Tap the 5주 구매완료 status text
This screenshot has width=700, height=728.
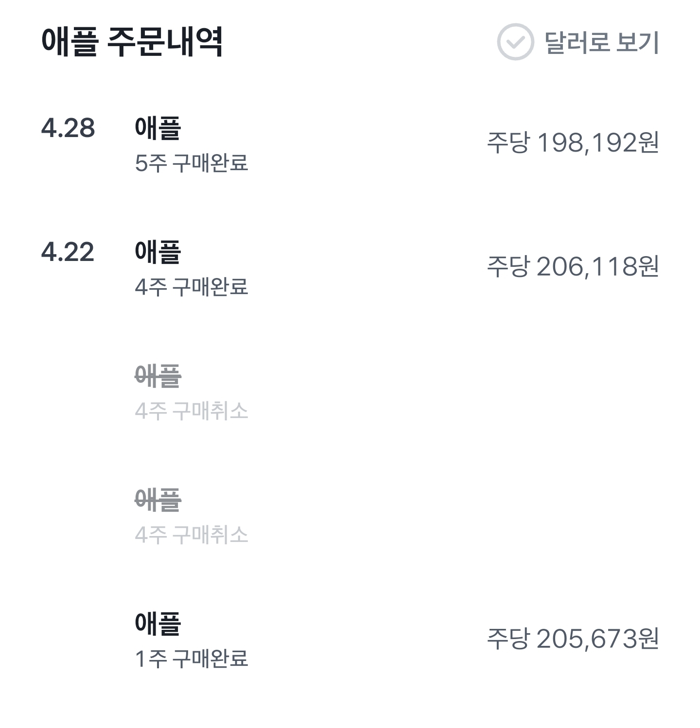[x=192, y=163]
